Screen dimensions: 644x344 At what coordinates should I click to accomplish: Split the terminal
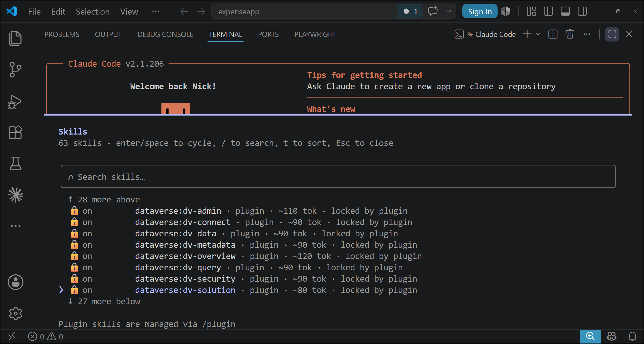(553, 34)
